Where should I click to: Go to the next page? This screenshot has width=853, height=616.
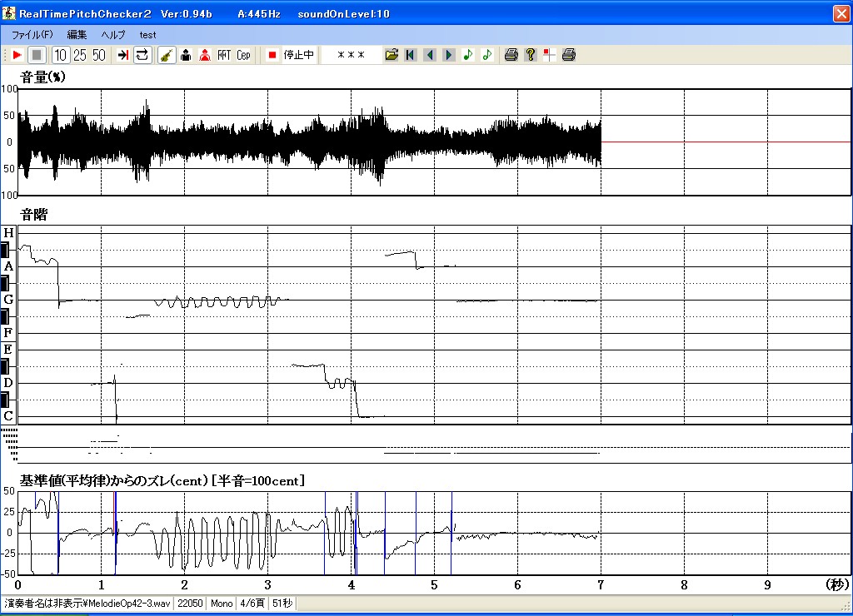pos(449,55)
